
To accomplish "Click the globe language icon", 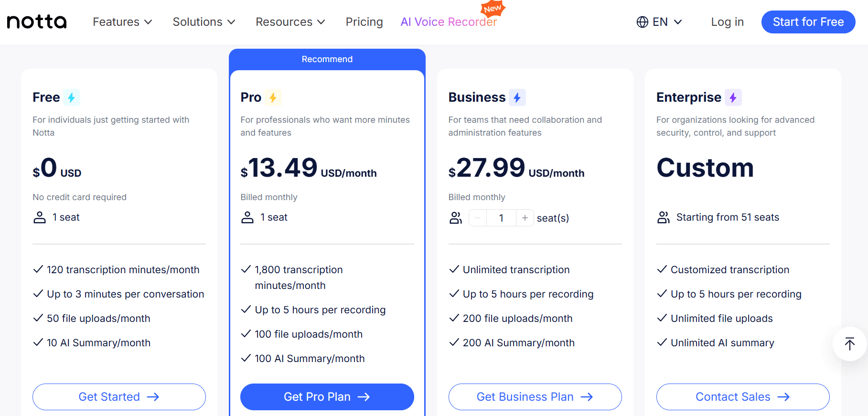I will pos(643,22).
